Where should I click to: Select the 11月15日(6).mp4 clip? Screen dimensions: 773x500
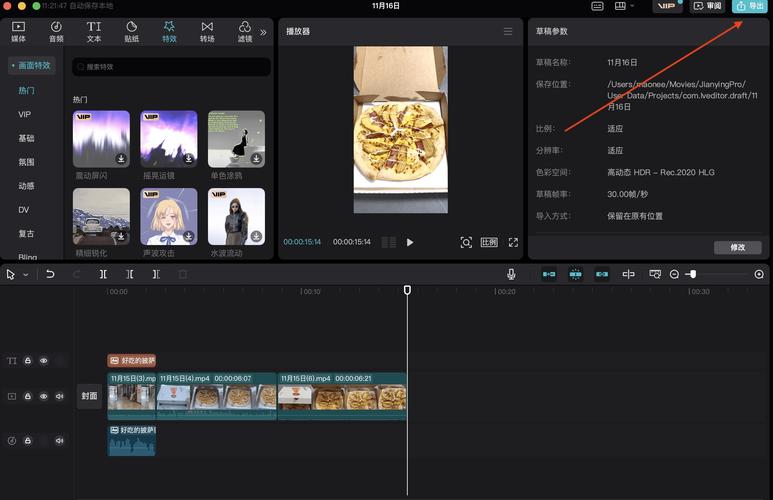click(x=342, y=396)
